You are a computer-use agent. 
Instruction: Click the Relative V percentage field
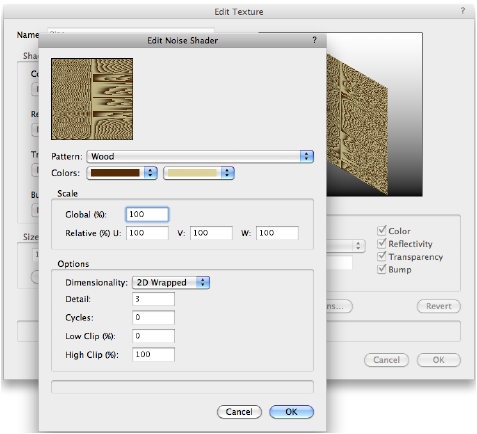pyautogui.click(x=211, y=233)
